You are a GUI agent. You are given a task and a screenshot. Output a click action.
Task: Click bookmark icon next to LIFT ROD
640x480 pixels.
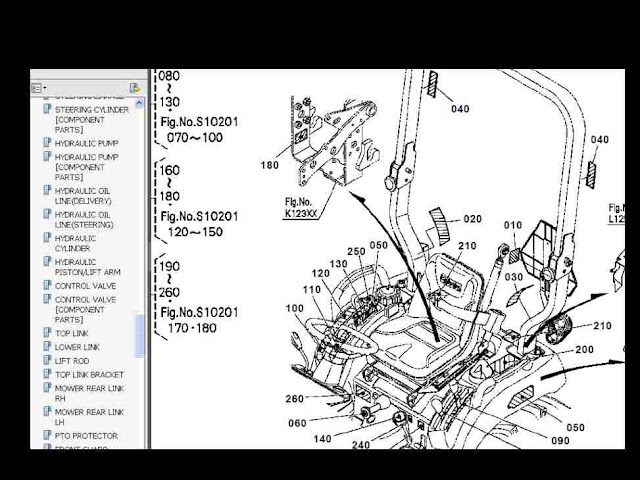pos(47,360)
